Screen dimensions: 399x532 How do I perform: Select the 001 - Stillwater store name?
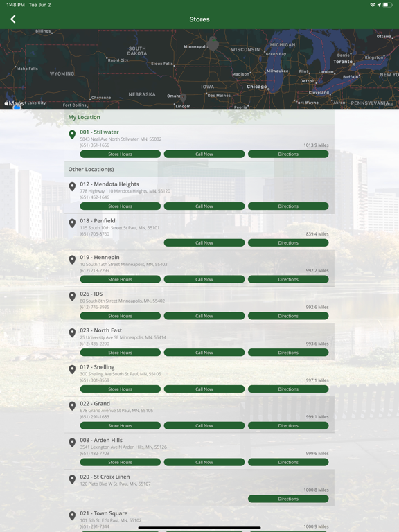pyautogui.click(x=100, y=132)
